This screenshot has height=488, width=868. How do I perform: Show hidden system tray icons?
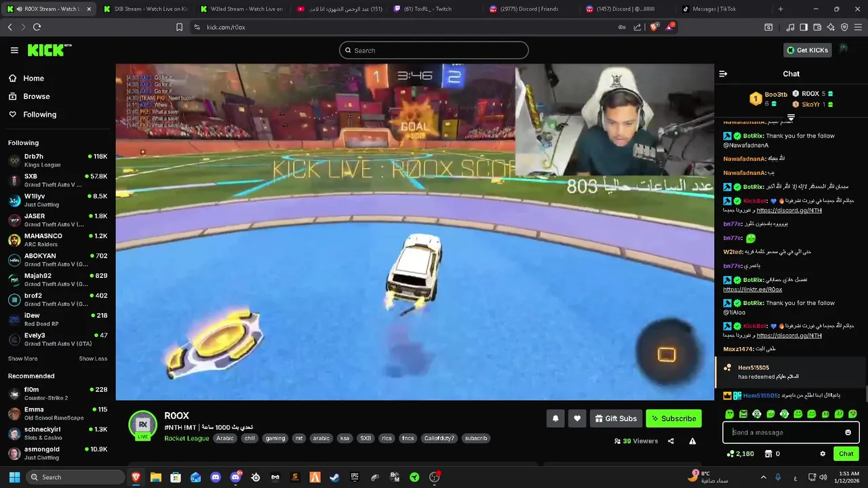click(763, 477)
